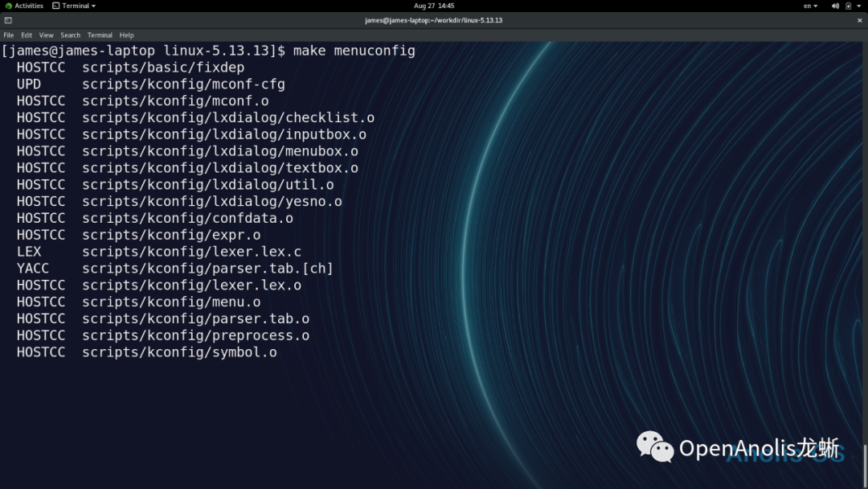The width and height of the screenshot is (868, 489).
Task: Click the window title james@james-laptop path
Action: click(433, 20)
